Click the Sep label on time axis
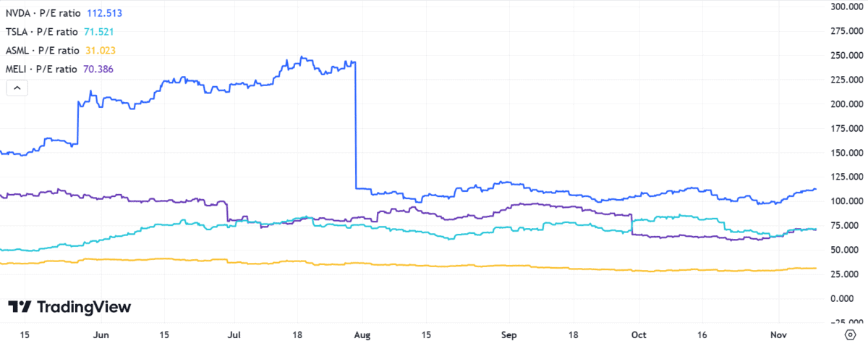This screenshot has width=868, height=349. [x=510, y=335]
